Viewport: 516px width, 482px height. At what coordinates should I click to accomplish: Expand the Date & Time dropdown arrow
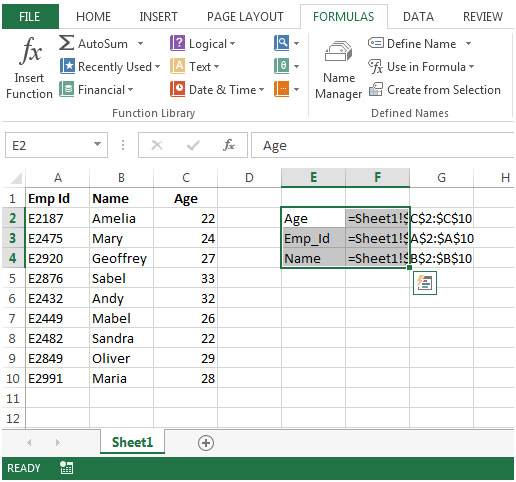(261, 90)
